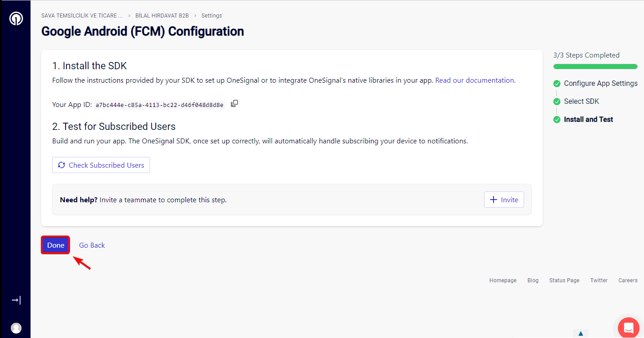This screenshot has height=338, width=644.
Task: Open the Status Page footer link
Action: click(564, 280)
